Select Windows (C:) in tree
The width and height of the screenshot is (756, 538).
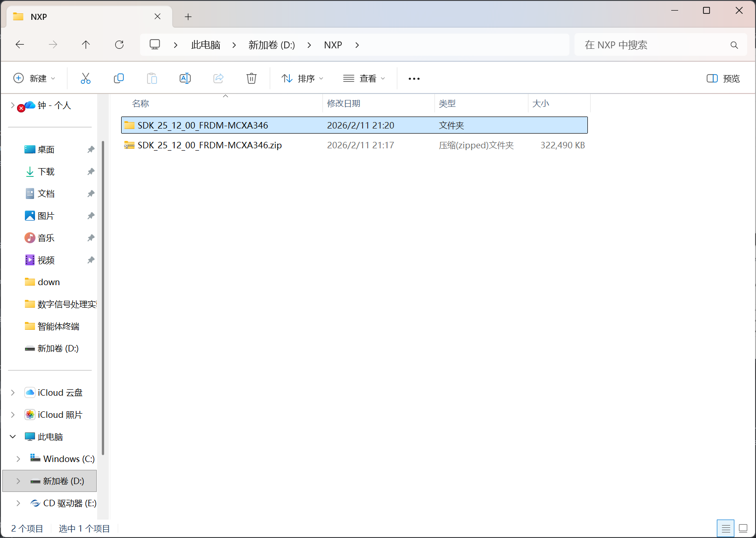pyautogui.click(x=69, y=459)
